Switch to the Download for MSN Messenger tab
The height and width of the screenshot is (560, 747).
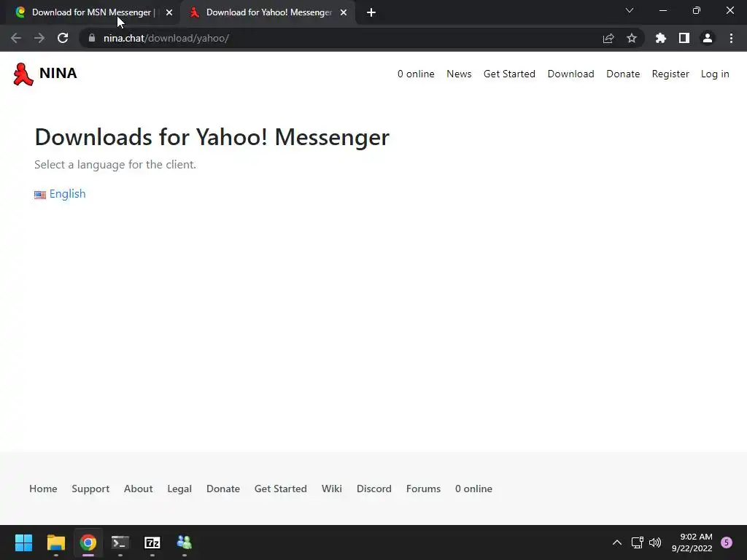coord(91,12)
